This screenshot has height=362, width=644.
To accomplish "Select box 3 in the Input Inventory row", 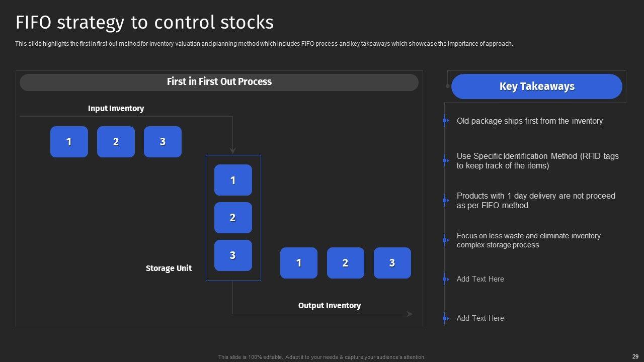I will [163, 142].
